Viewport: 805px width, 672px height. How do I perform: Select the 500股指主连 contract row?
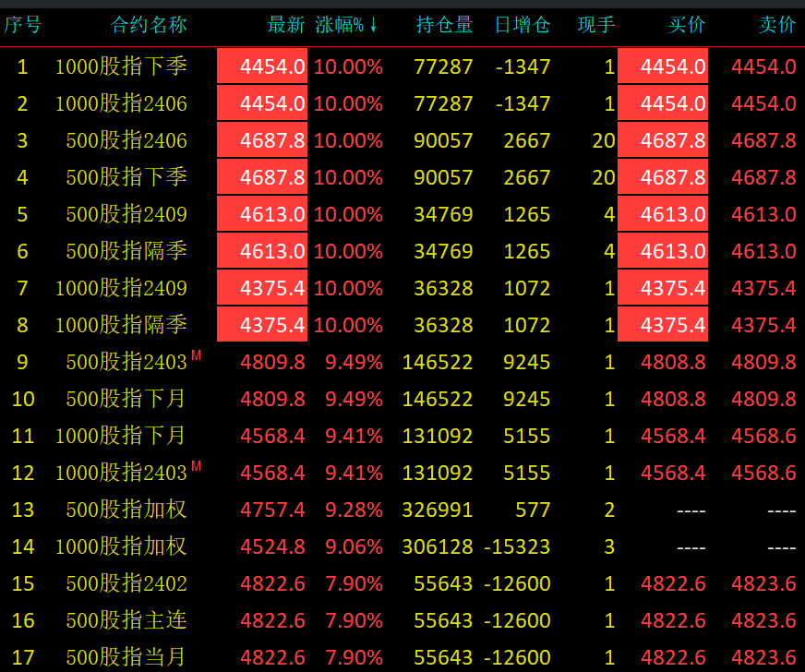point(126,620)
